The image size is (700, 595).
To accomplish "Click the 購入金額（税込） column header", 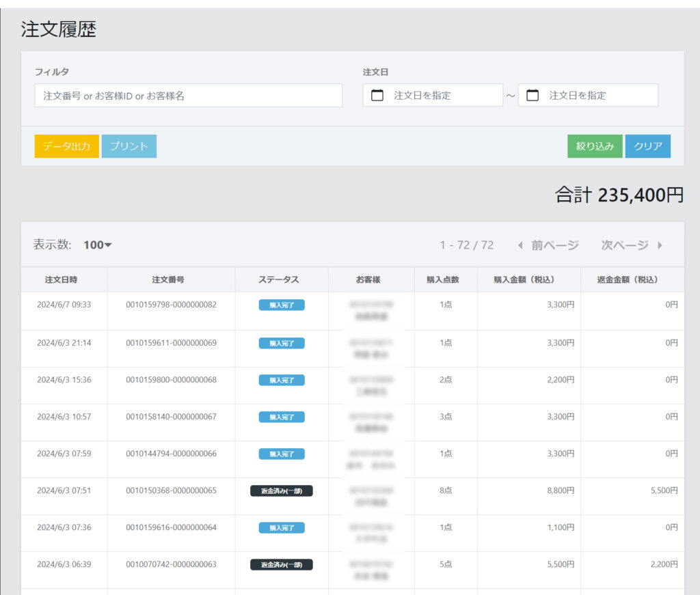I will tap(528, 279).
